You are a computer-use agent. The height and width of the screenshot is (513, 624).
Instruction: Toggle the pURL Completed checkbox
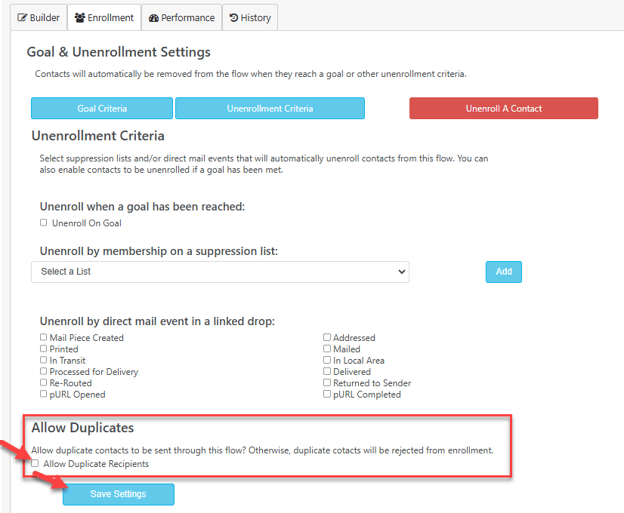(327, 394)
